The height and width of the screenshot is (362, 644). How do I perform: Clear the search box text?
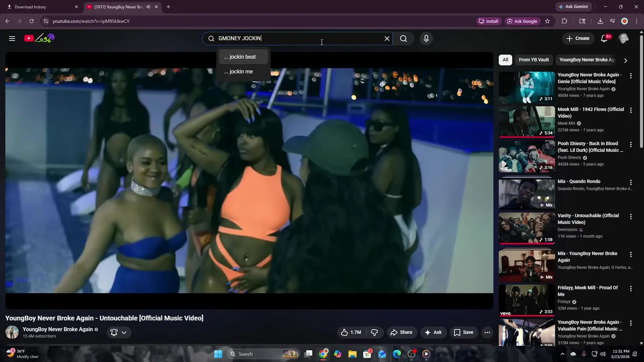pyautogui.click(x=387, y=38)
